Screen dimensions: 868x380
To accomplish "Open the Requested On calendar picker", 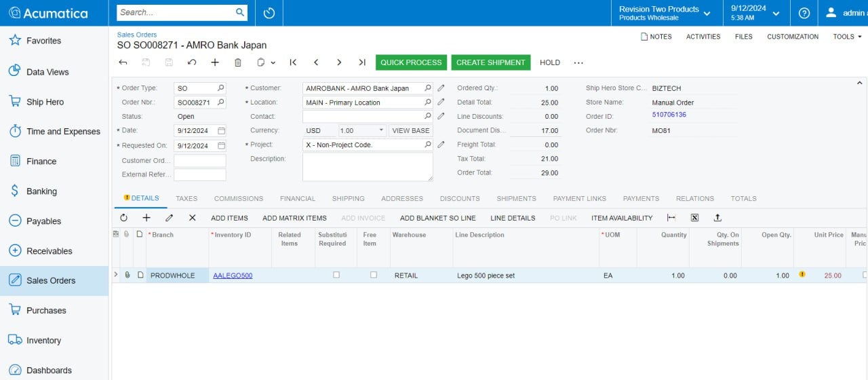I will point(221,145).
